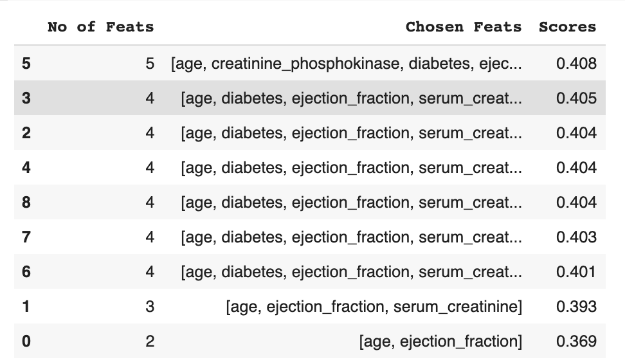Image resolution: width=625 pixels, height=364 pixels.
Task: Click the 'Chosen Feats' column header
Action: tap(464, 27)
